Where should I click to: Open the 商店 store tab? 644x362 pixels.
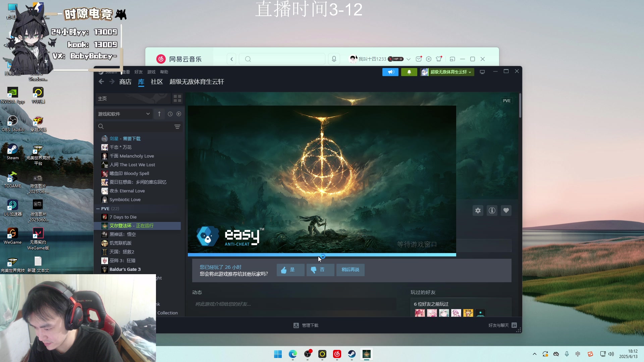tap(125, 82)
